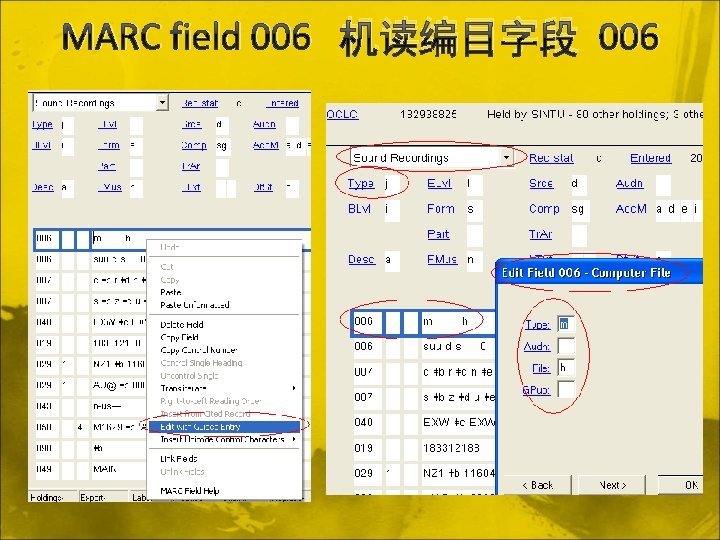Click Type link in Edit Field 006 dialog
Viewport: 720px width, 540px height.
point(537,324)
